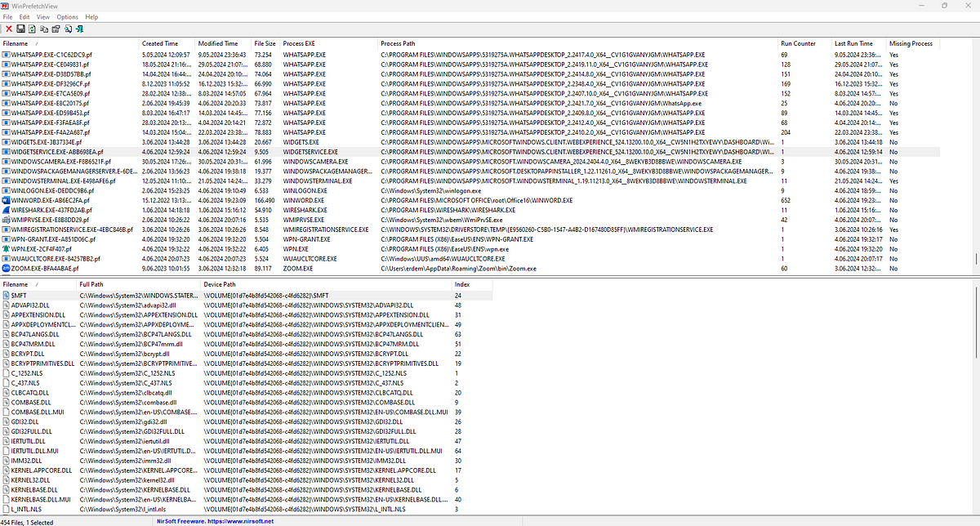
Task: Click the Refresh toolbar icon
Action: click(31, 29)
